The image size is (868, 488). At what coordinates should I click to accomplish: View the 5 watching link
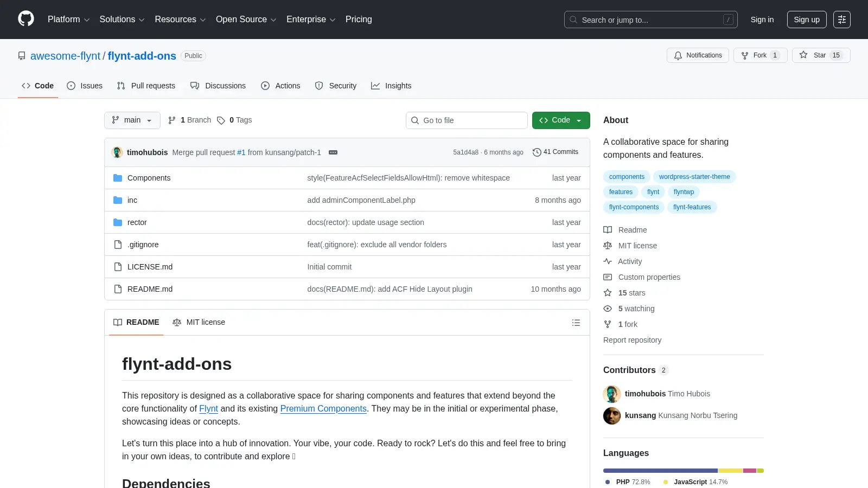[629, 309]
